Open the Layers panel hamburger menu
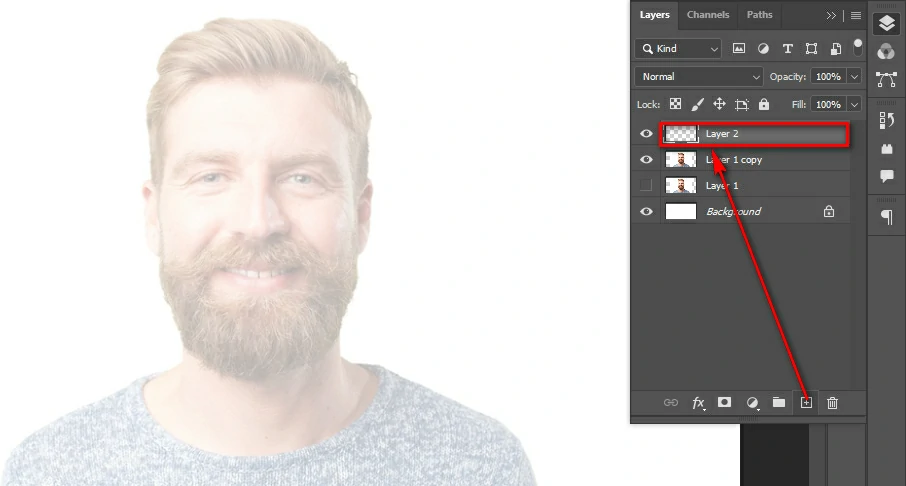Image resolution: width=906 pixels, height=486 pixels. coord(856,16)
